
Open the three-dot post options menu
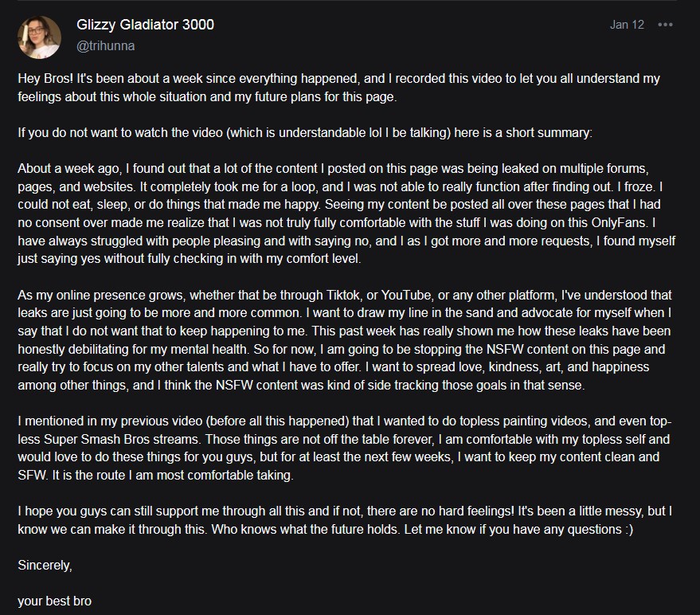[665, 25]
